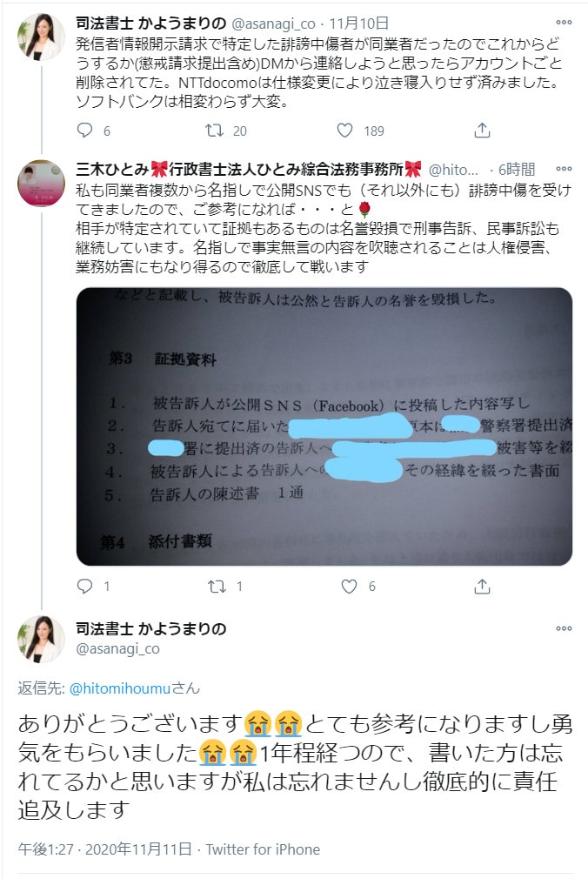The image size is (588, 879).
Task: Retweet the first tweet with 20 retweets
Action: pyautogui.click(x=214, y=130)
